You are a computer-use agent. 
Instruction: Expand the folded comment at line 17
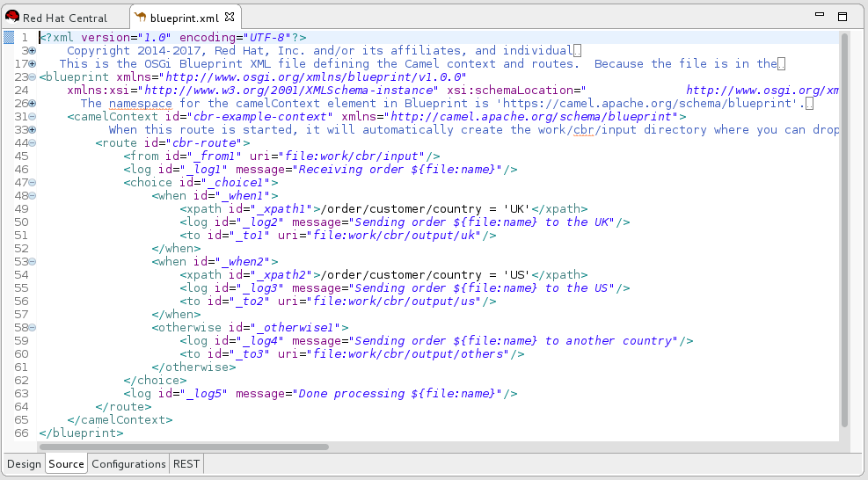pos(33,64)
